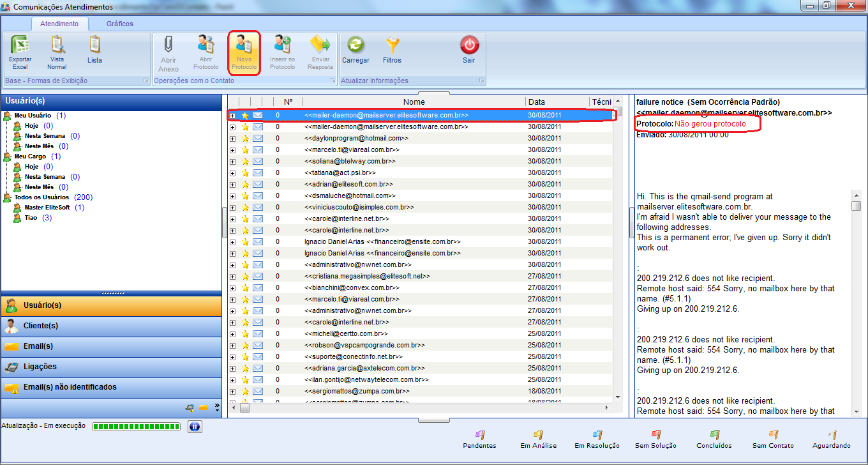
Task: Pause the Atualização execution
Action: click(195, 427)
